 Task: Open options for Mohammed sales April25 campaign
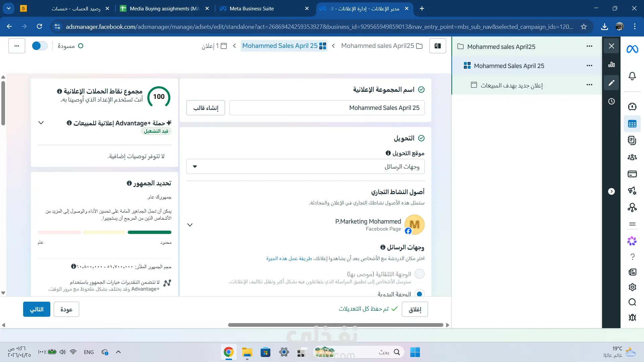tap(589, 46)
